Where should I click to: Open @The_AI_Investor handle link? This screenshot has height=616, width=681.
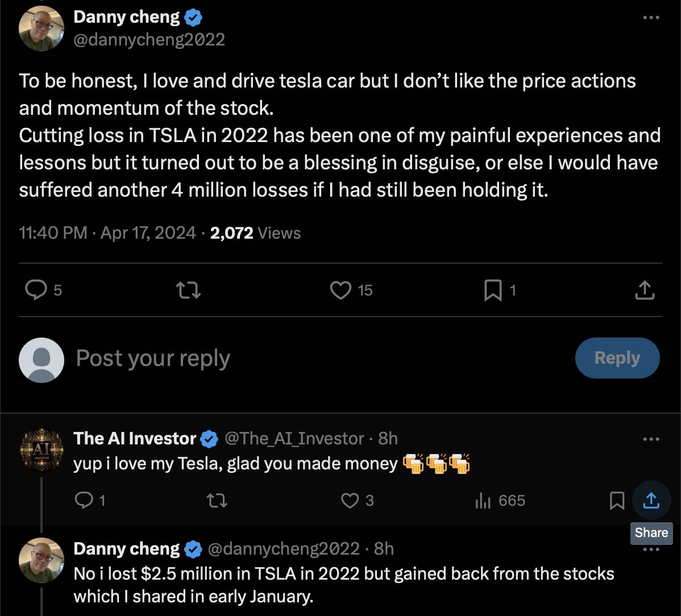[294, 438]
